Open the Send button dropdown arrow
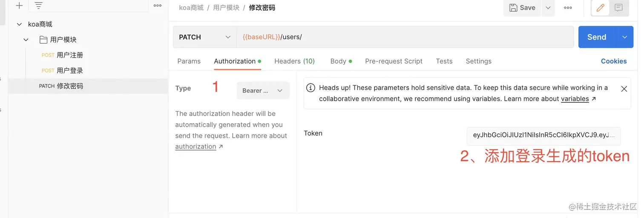 (624, 37)
